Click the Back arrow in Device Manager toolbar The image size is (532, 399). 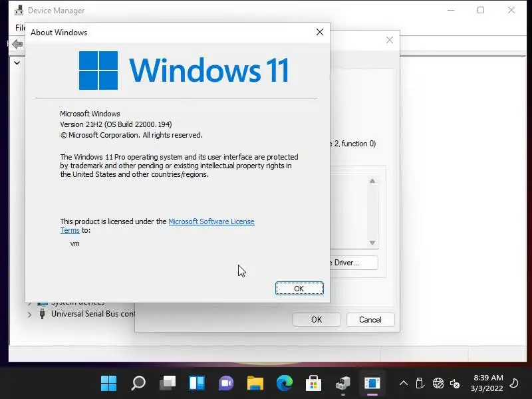[x=17, y=44]
